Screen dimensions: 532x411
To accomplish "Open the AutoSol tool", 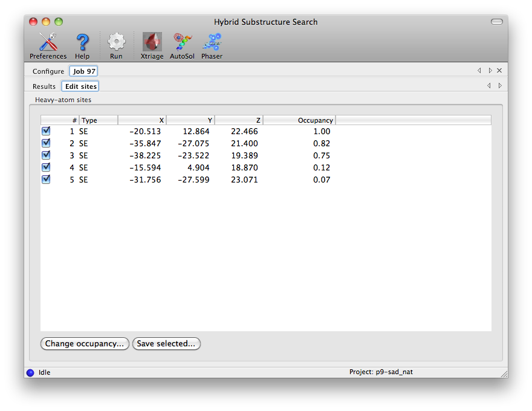I will 182,46.
